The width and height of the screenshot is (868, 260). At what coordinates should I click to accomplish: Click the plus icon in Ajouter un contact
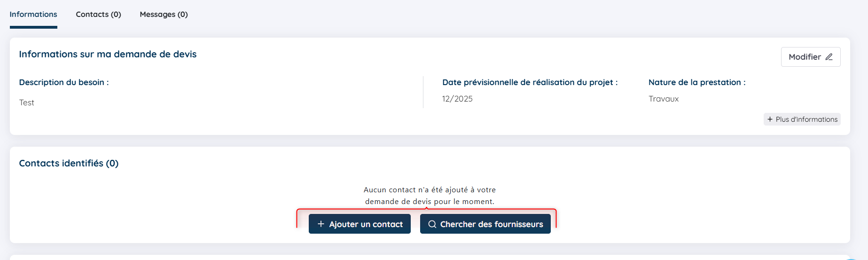coord(321,224)
